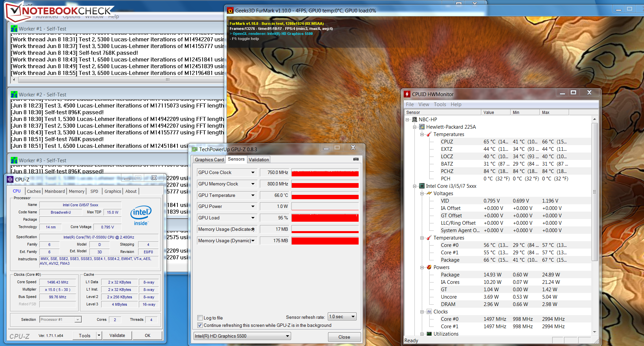This screenshot has width=644, height=346.
Task: Click the GPU-Z screenshot camera icon
Action: 356,159
